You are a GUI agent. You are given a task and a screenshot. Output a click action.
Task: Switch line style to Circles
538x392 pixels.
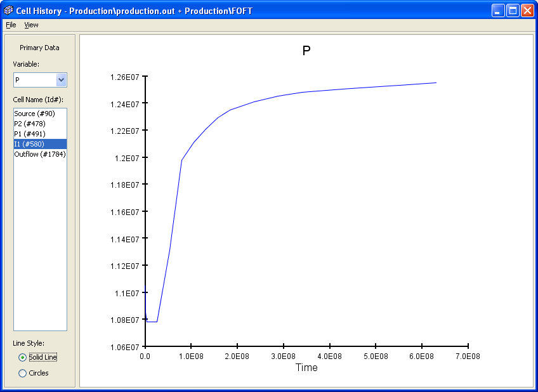23,373
